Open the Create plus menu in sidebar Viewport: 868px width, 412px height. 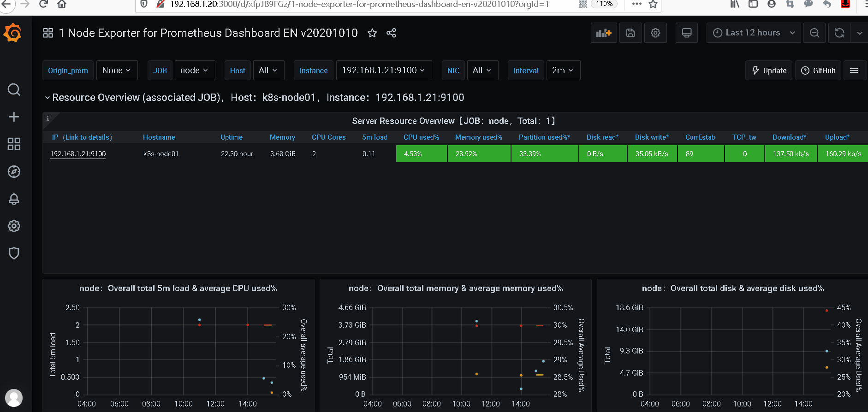click(14, 117)
